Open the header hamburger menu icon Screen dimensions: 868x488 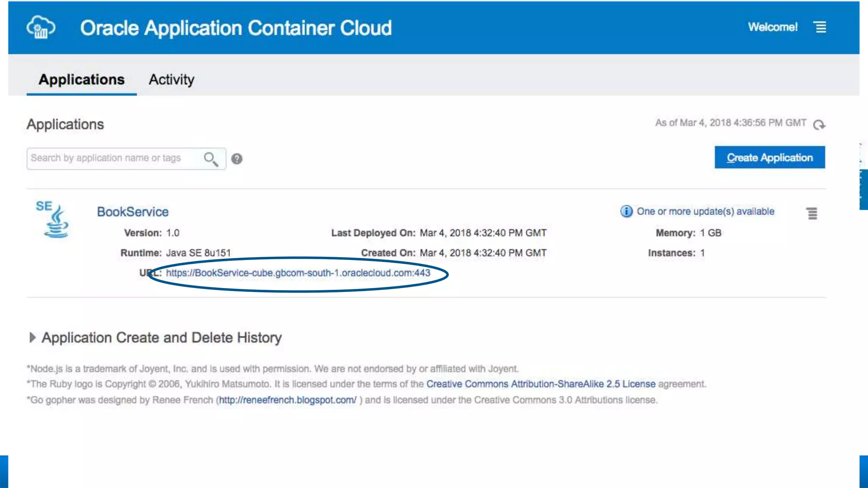click(821, 27)
